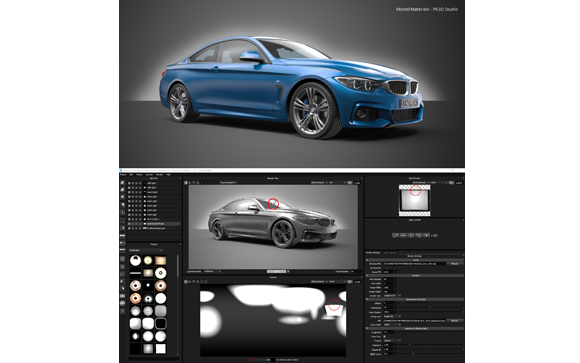Open the Fresnel Custom dropdown
This screenshot has height=363, width=580.
pyautogui.click(x=392, y=340)
